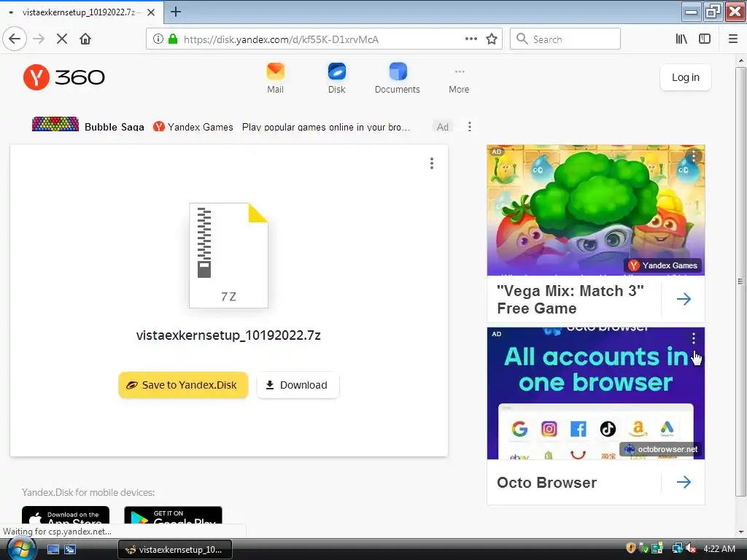Open the Vega Mix game ad image

595,210
